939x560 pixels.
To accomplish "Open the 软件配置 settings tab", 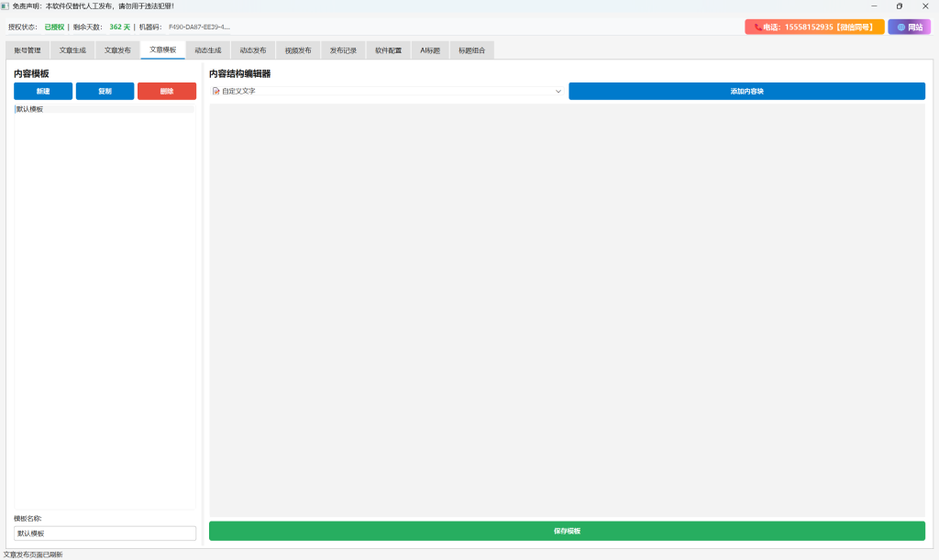I will point(388,50).
